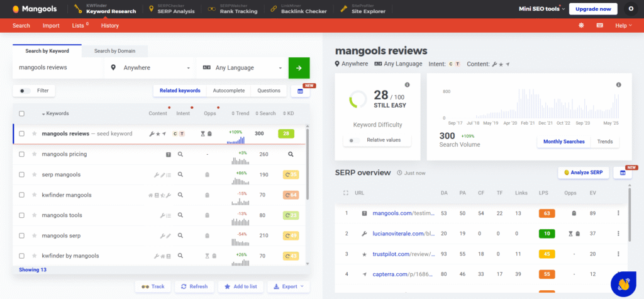The height and width of the screenshot is (299, 644).
Task: Star the kwfinder by mangools keyword
Action: click(x=35, y=256)
